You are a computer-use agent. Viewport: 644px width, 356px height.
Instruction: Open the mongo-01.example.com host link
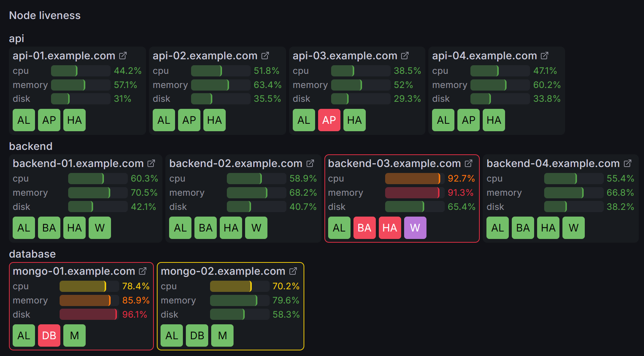[x=74, y=271]
